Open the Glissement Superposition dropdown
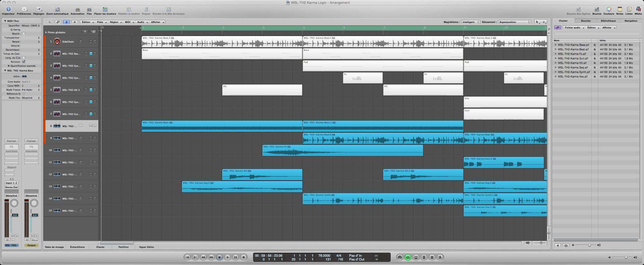 coord(515,22)
